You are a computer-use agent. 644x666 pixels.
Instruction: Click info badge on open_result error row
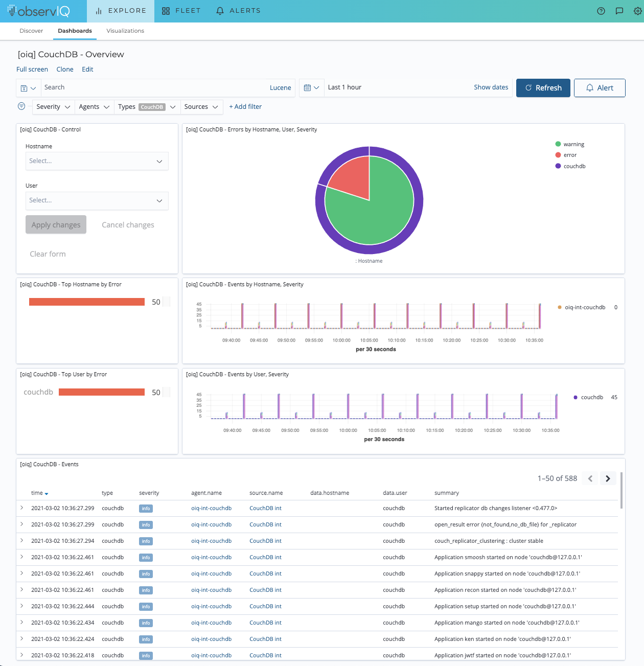[x=146, y=525]
